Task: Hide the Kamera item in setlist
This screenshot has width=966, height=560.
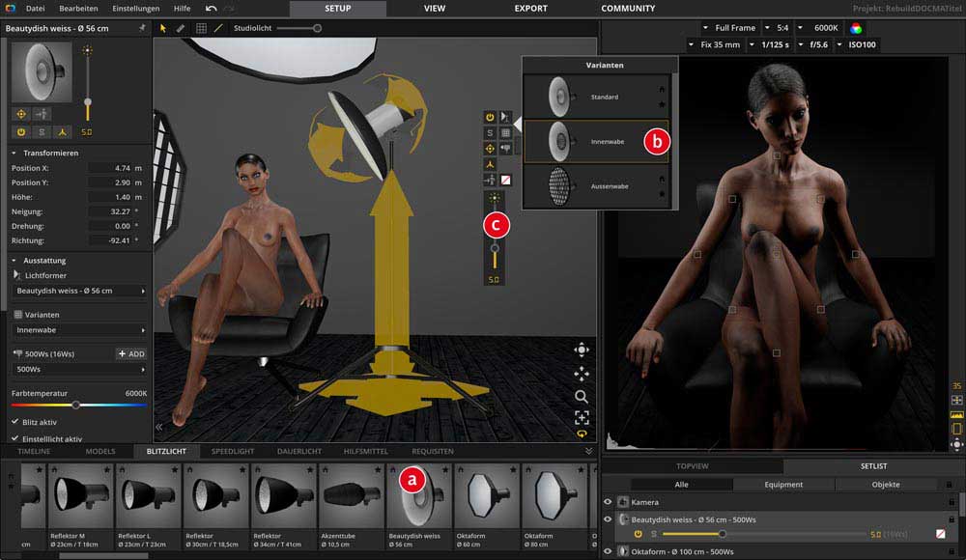Action: point(609,502)
